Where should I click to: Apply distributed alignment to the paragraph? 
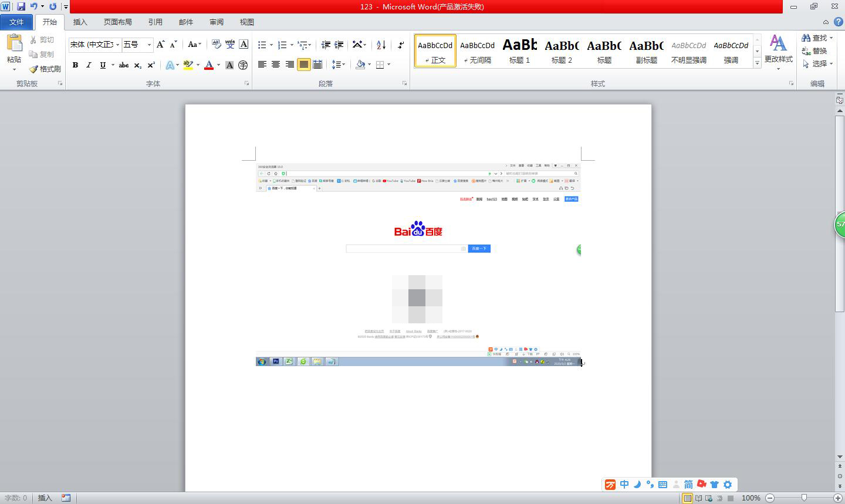coord(317,65)
